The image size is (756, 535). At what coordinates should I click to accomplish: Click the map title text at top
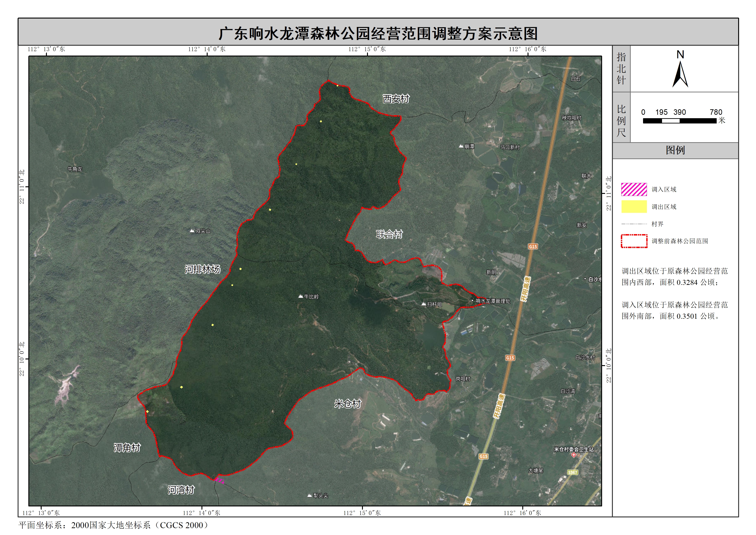pyautogui.click(x=378, y=33)
